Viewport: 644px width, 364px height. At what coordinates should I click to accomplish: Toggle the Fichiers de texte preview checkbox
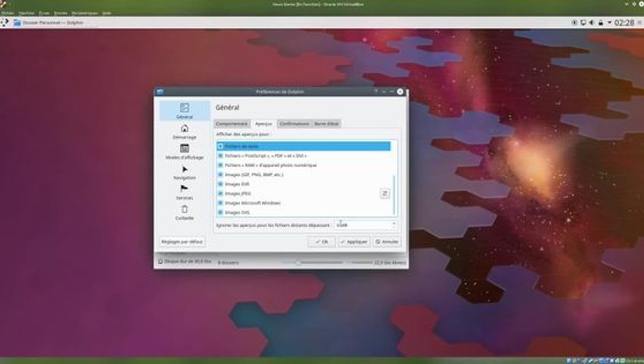point(220,146)
